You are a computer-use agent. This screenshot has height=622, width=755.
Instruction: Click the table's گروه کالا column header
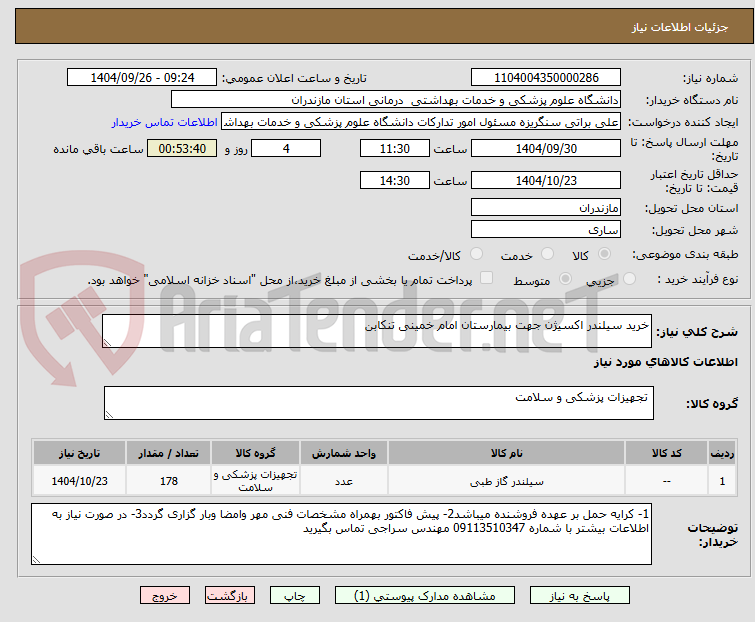(255, 453)
